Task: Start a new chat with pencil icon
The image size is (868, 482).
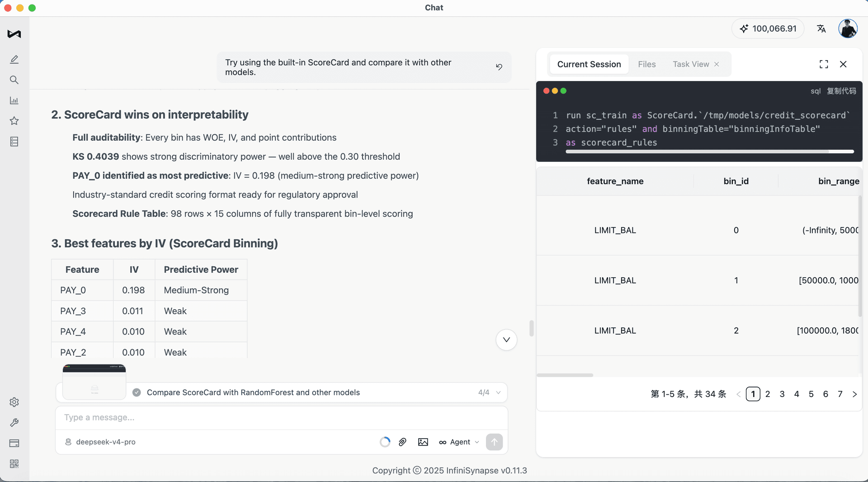Action: (x=14, y=59)
